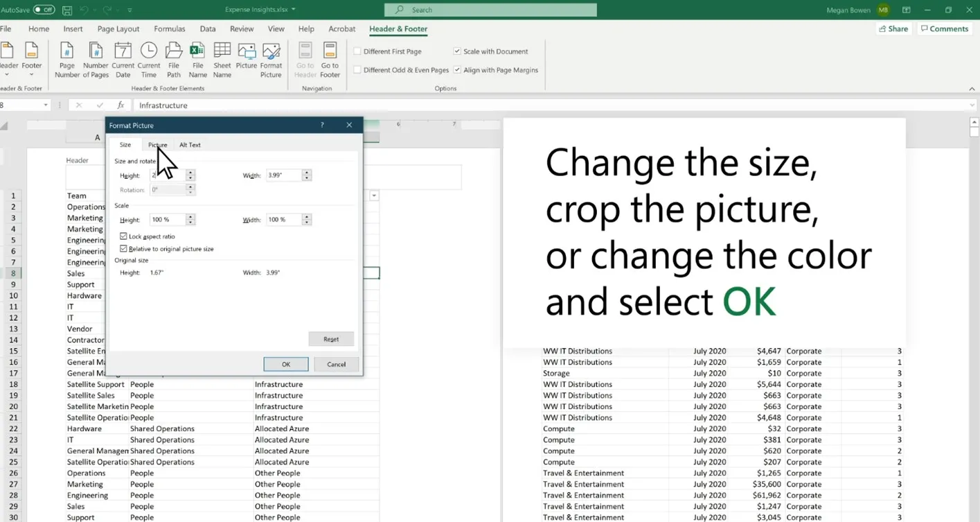Check Different First Page

[357, 51]
